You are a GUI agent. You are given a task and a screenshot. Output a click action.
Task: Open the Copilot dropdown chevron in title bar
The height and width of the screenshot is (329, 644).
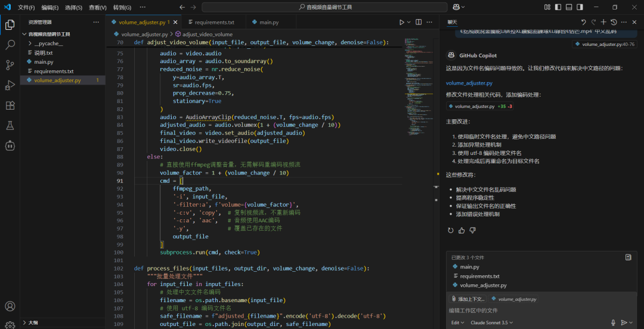tap(464, 7)
